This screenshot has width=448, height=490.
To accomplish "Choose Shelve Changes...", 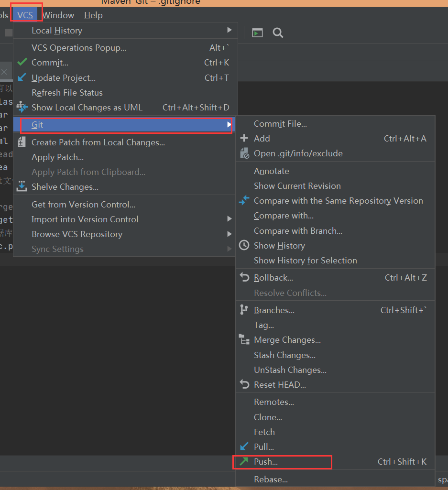I will click(124, 186).
